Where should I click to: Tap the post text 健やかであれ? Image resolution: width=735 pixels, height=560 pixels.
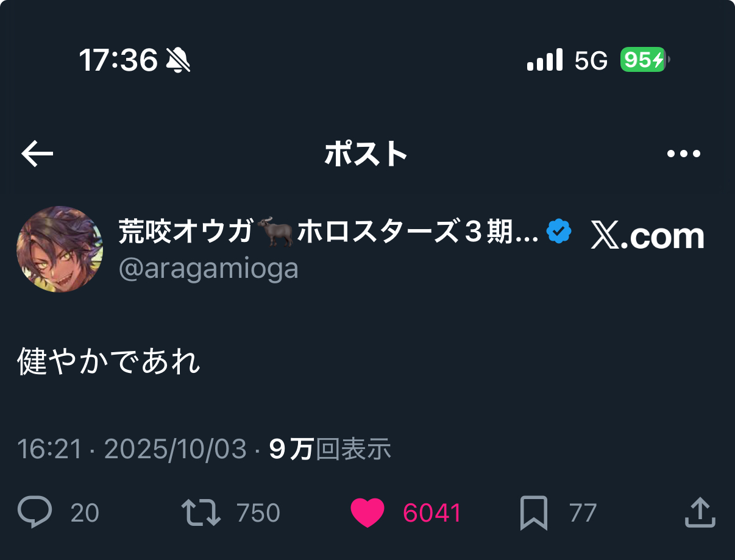[109, 361]
